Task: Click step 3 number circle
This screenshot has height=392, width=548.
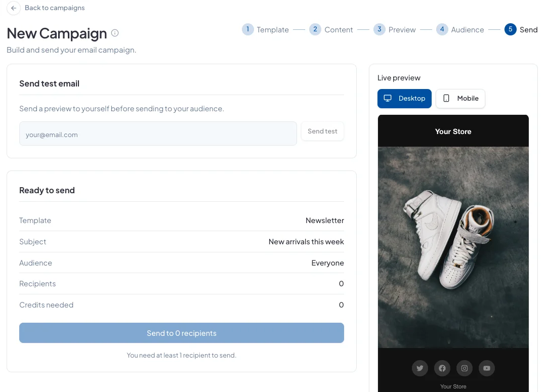Action: click(379, 29)
